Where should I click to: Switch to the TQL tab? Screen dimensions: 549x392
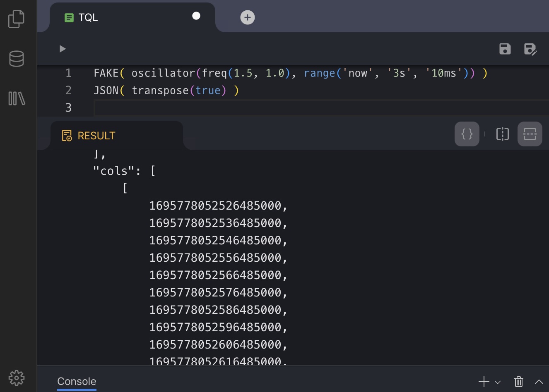88,17
